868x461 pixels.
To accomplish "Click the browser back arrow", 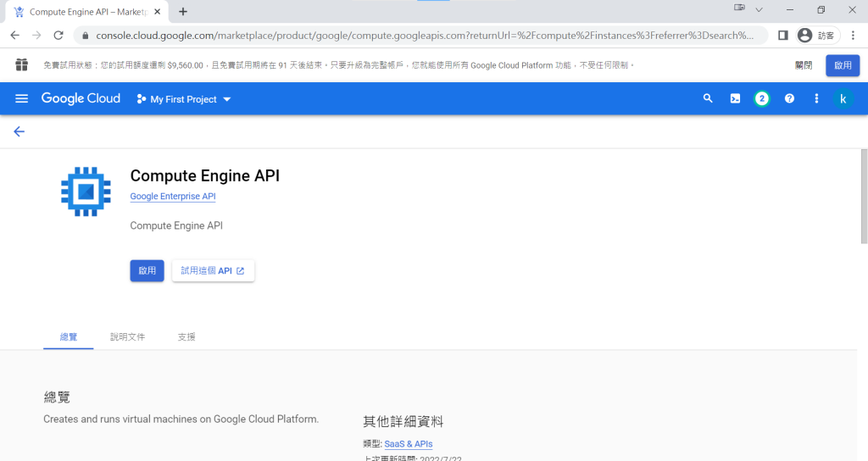I will [x=15, y=36].
